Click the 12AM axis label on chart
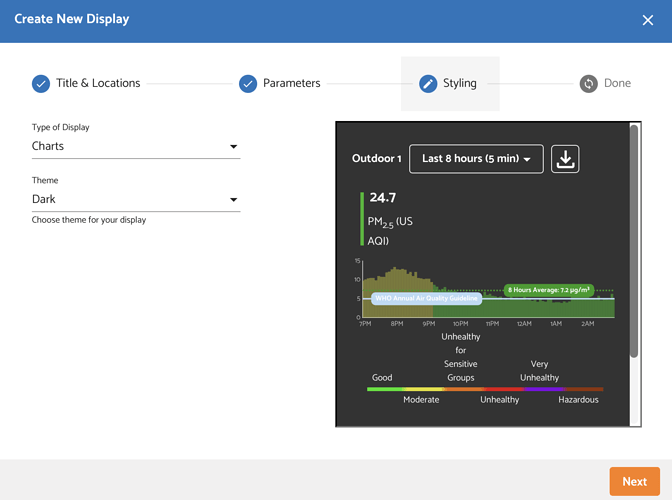The width and height of the screenshot is (672, 500). [x=524, y=324]
